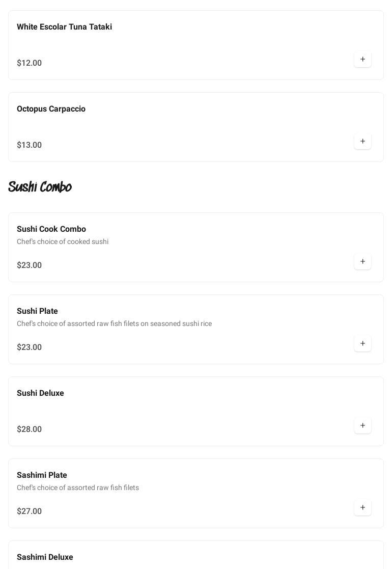Click the $28.00 price on Sushi Deluxe
This screenshot has width=392, height=569.
click(29, 429)
